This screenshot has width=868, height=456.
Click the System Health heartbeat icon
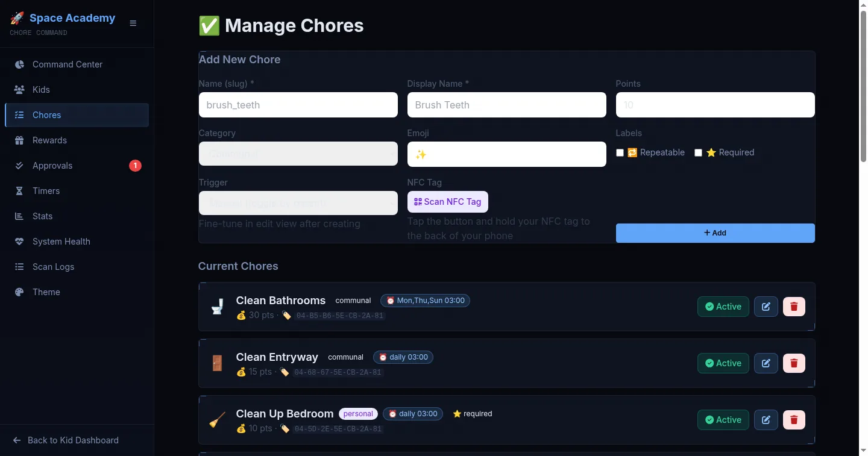click(19, 242)
